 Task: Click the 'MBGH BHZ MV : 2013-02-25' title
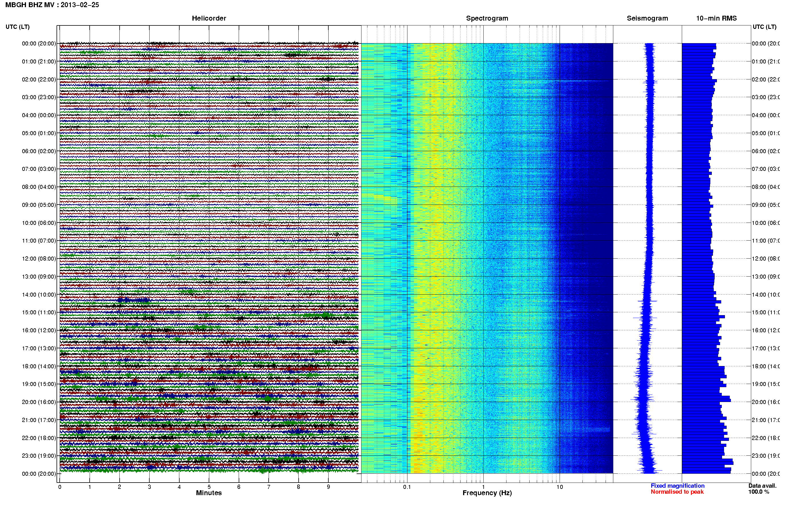pyautogui.click(x=52, y=5)
